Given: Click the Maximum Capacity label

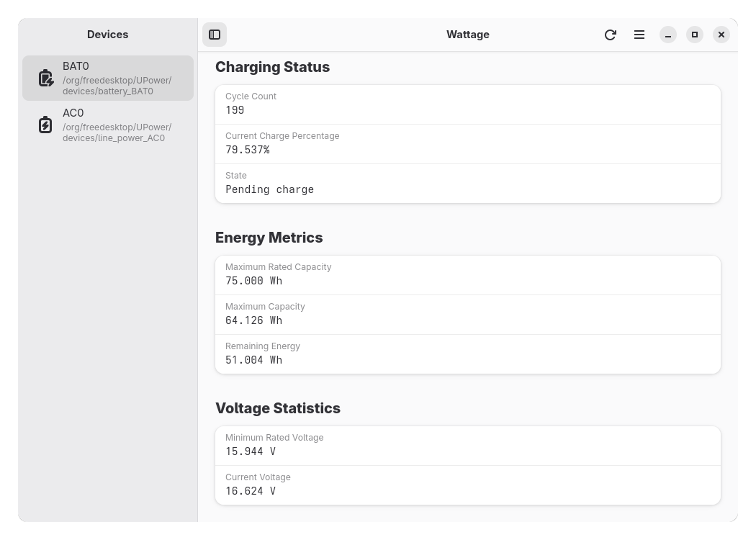Looking at the screenshot, I should pos(265,307).
